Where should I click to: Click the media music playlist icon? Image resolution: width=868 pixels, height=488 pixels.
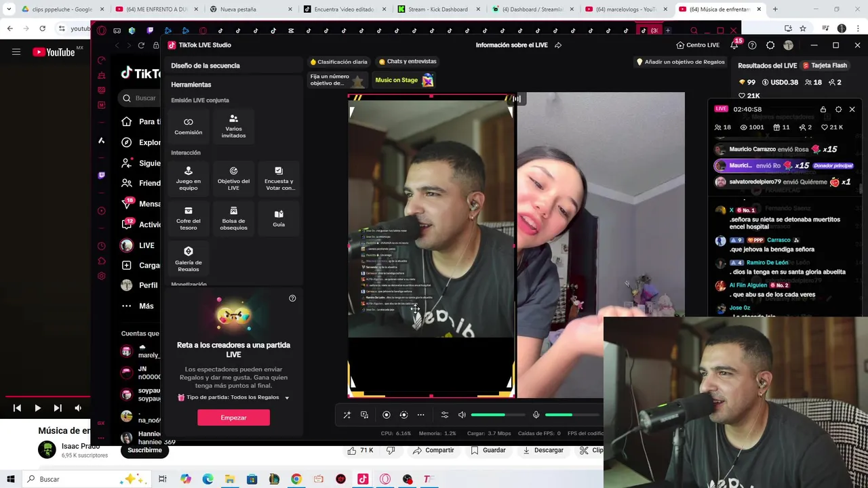(365, 415)
